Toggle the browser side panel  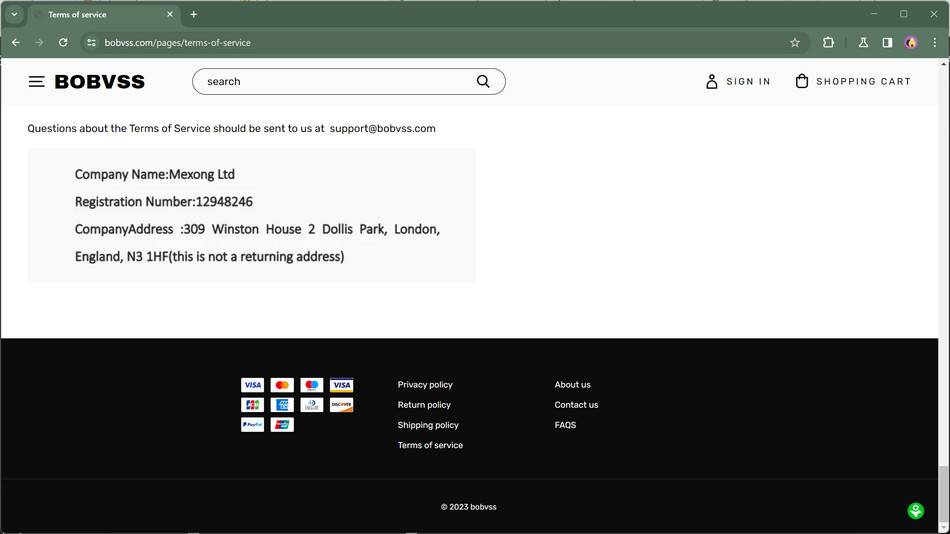click(x=887, y=42)
